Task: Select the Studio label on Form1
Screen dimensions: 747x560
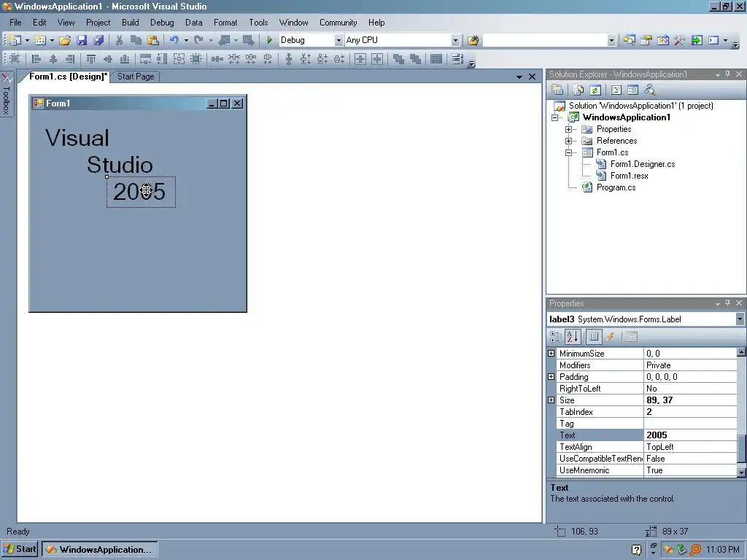Action: [x=120, y=165]
